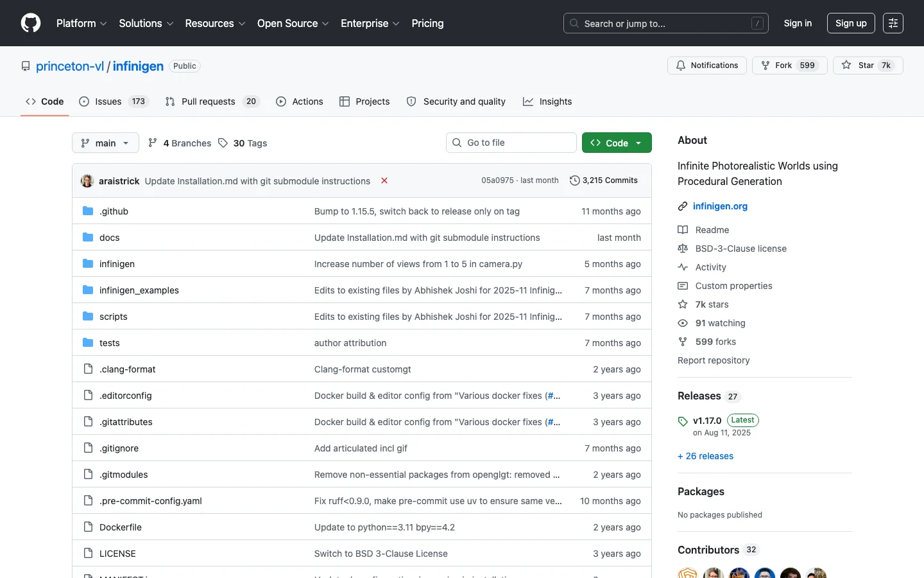This screenshot has height=578, width=924.
Task: Expand the Solutions header menu
Action: pos(146,23)
